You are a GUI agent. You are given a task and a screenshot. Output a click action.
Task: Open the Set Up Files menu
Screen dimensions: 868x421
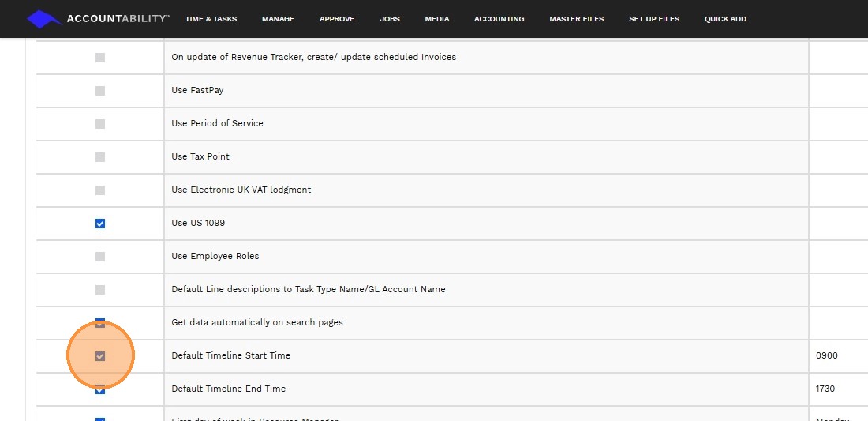tap(654, 19)
